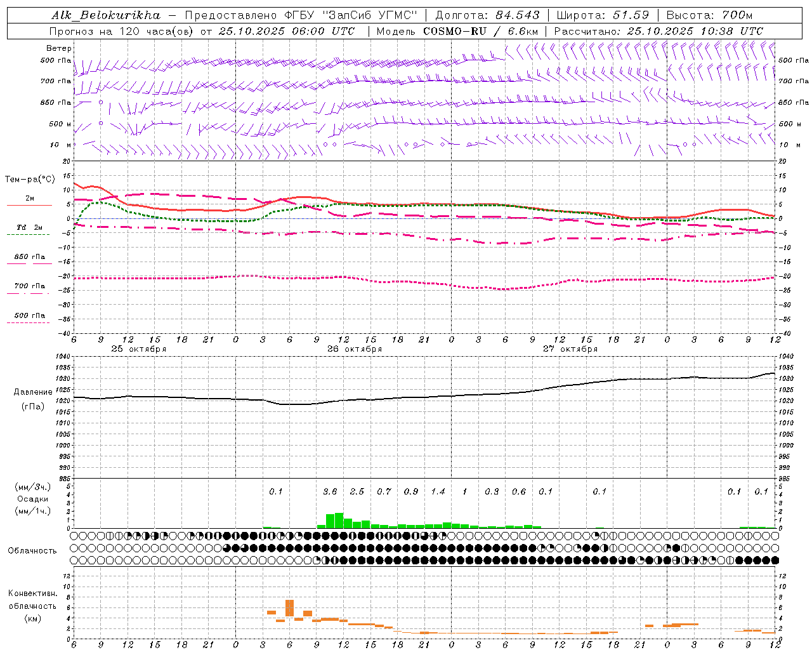Click the "(мм/3ч.)" precipitation unit label
Screen dimensions: 812x650
33,487
